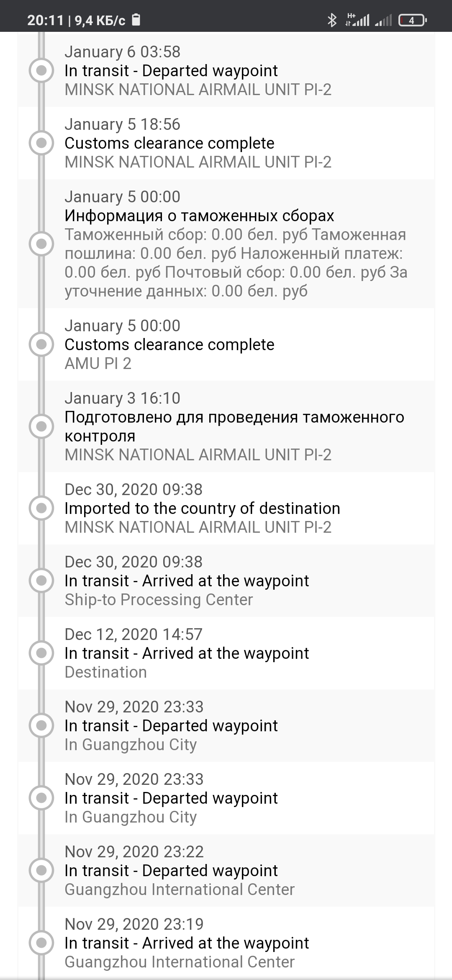The width and height of the screenshot is (452, 980).
Task: Open the Подготовлено для проведения таможенного контроля entry
Action: click(226, 426)
